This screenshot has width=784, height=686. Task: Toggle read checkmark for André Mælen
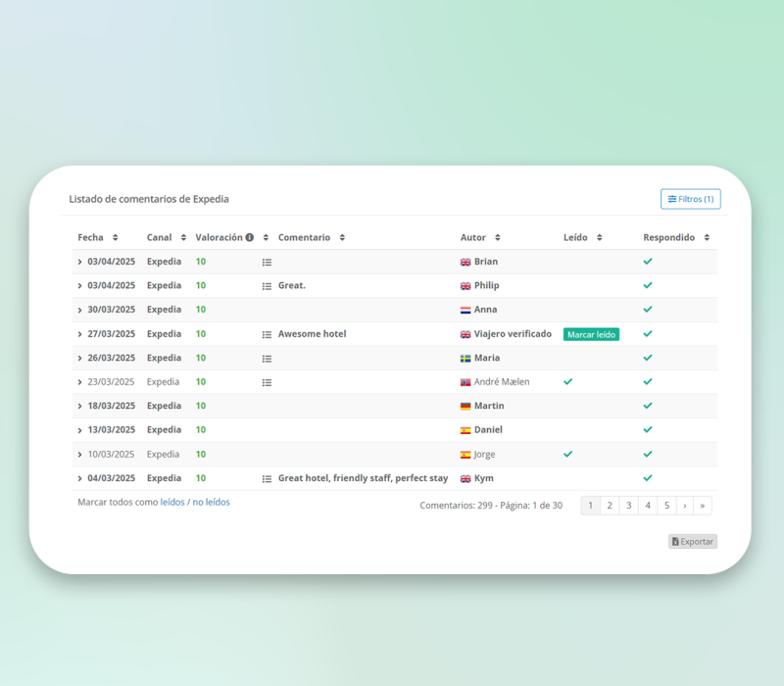(x=568, y=381)
